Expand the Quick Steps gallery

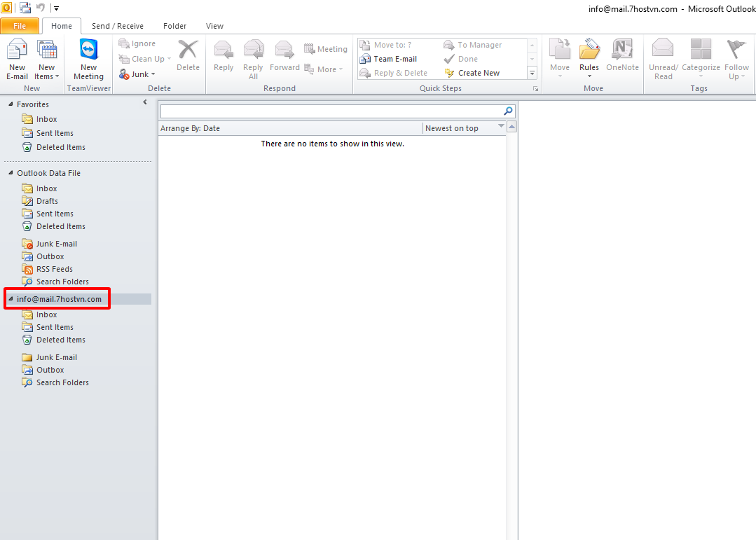click(532, 74)
